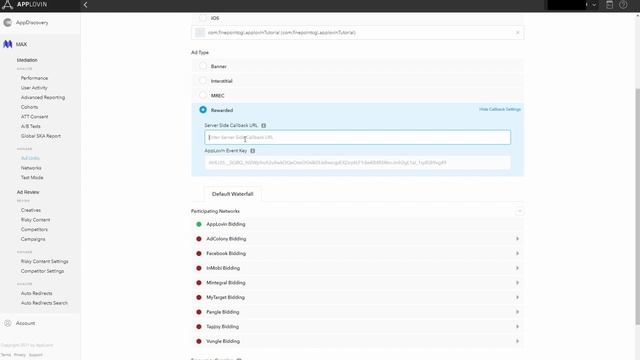Click the app package name field
Screen dimensions: 640x360
[x=357, y=33]
